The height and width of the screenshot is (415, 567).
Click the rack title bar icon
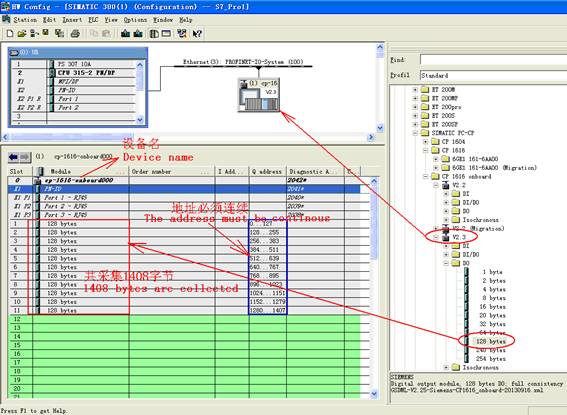pos(14,52)
